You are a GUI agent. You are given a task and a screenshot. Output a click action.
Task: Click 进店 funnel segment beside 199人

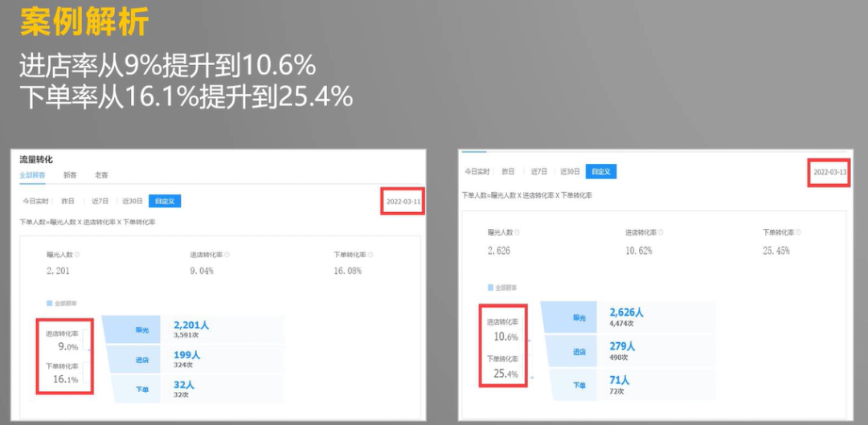click(134, 360)
